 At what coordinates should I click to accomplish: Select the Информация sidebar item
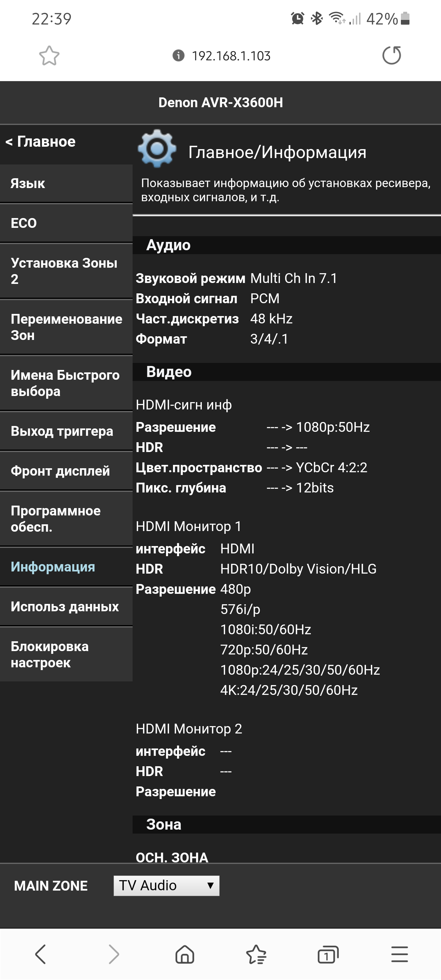pos(66,567)
